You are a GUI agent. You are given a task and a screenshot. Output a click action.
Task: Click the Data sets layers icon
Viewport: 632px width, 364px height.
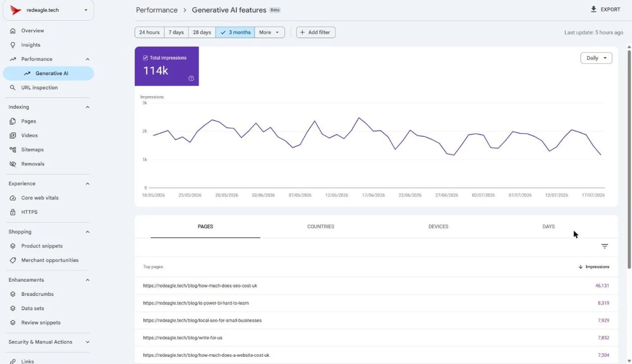(13, 309)
